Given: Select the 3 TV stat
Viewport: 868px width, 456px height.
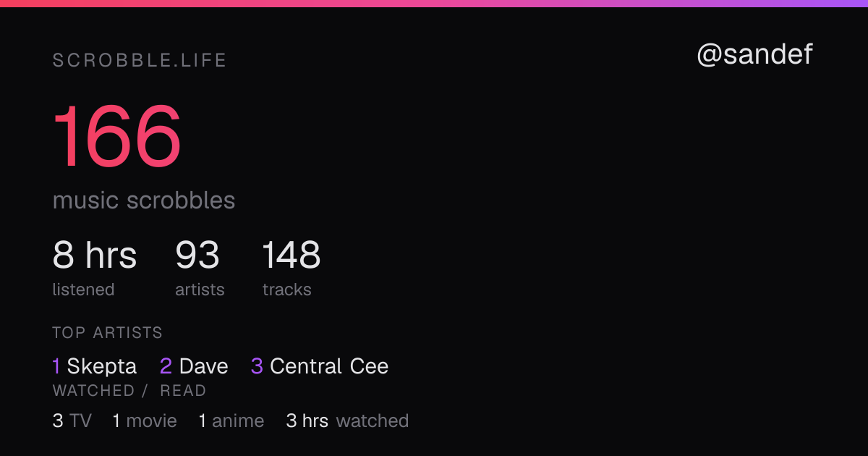Looking at the screenshot, I should coord(72,421).
